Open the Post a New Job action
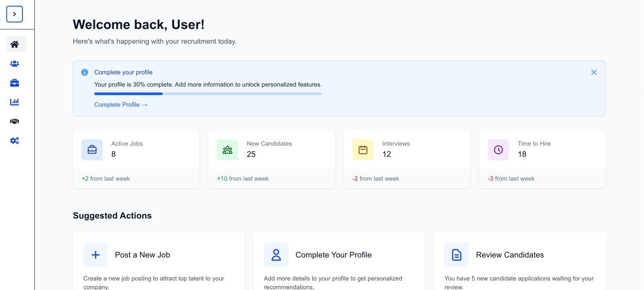This screenshot has width=644, height=290. pos(159,261)
